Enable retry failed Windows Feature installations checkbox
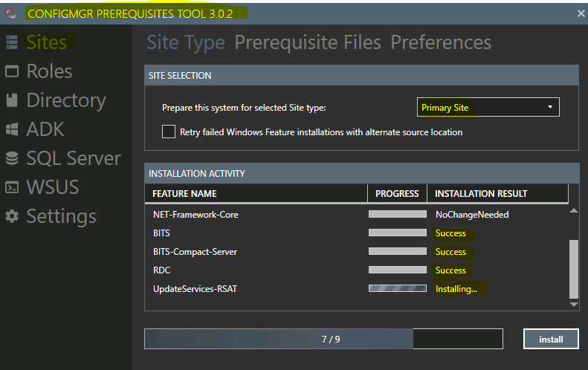 (169, 132)
